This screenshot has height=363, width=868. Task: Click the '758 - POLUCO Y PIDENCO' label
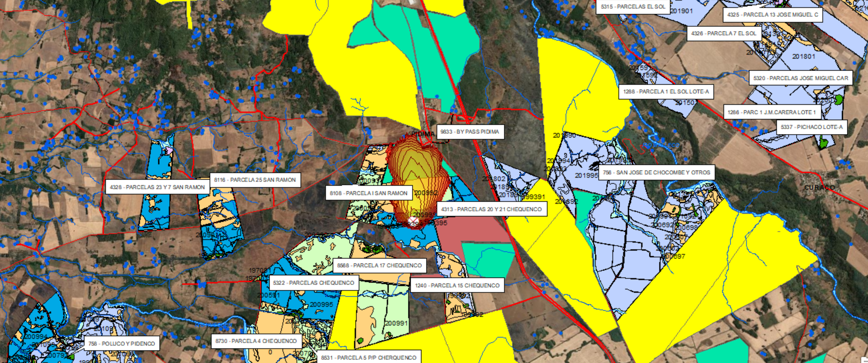coord(122,344)
